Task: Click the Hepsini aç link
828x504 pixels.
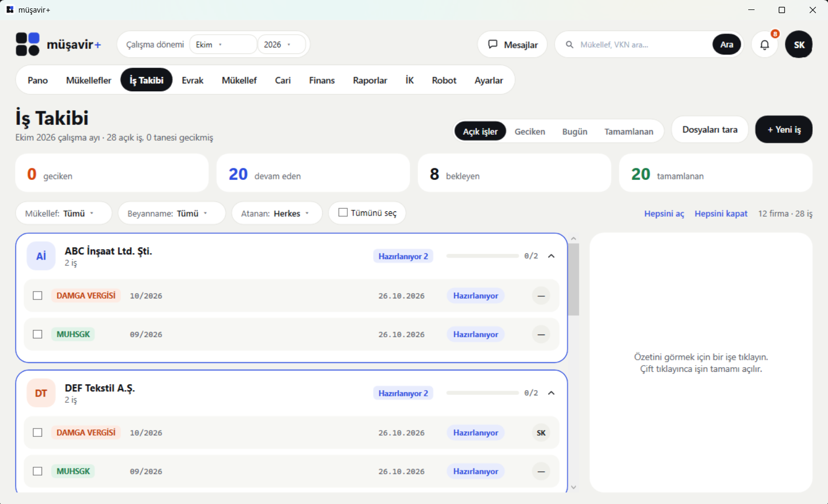Action: pyautogui.click(x=664, y=213)
